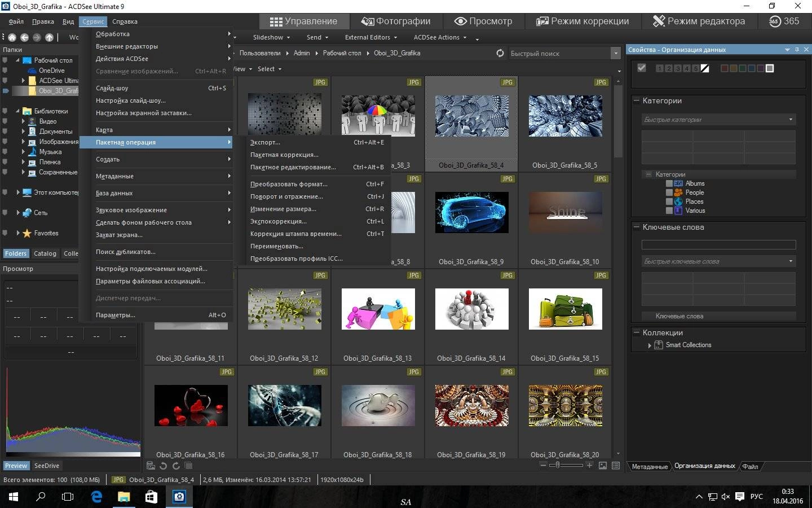Go forward using the dimmed right arrow
Image resolution: width=812 pixels, height=508 pixels.
37,37
